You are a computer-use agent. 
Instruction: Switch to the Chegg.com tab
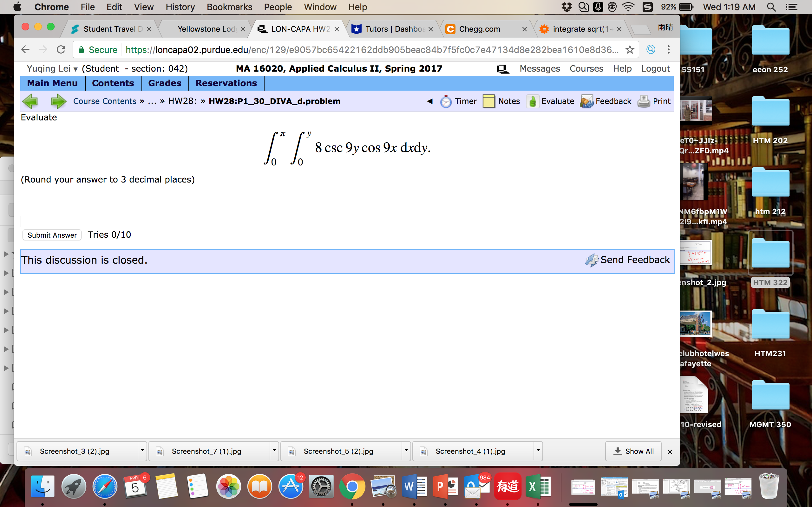[x=479, y=29]
